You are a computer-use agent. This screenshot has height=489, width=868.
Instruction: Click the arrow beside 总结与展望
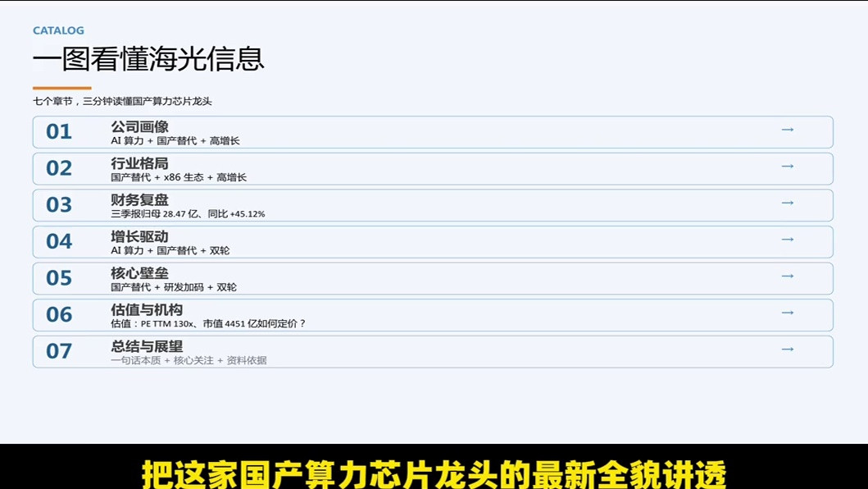[787, 350]
